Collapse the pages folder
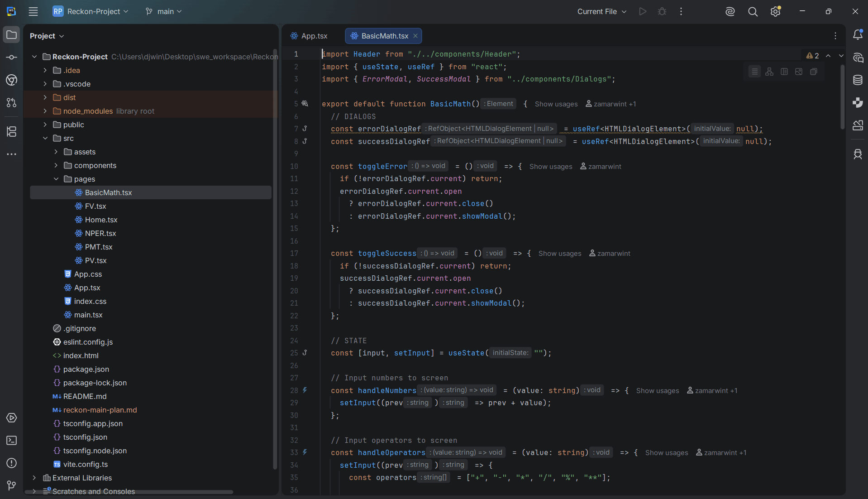868x499 pixels. click(56, 179)
